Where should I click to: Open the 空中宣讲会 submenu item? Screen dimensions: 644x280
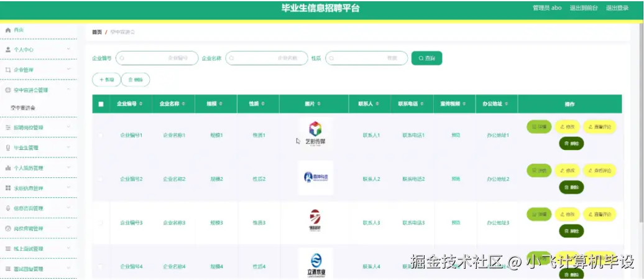[23, 108]
